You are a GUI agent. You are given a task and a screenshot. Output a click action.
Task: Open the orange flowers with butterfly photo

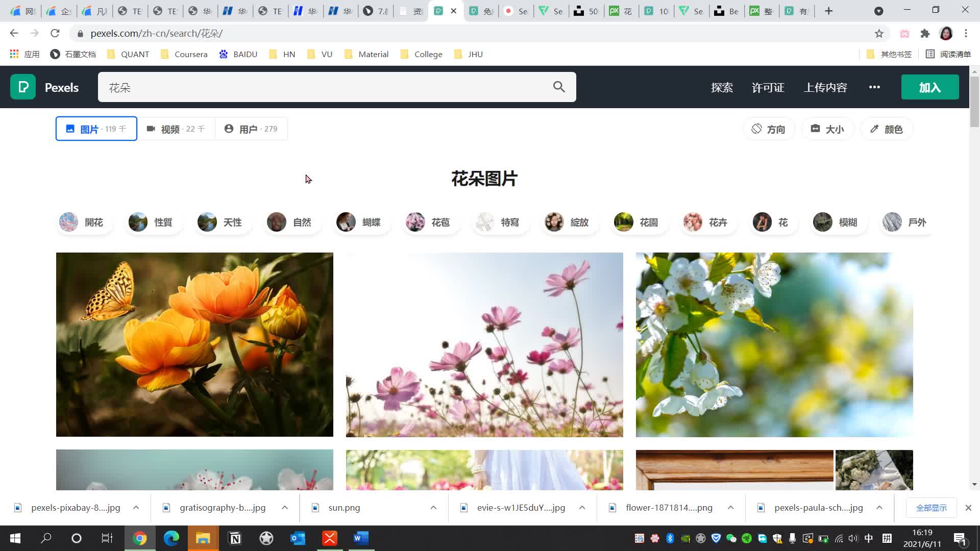click(194, 344)
